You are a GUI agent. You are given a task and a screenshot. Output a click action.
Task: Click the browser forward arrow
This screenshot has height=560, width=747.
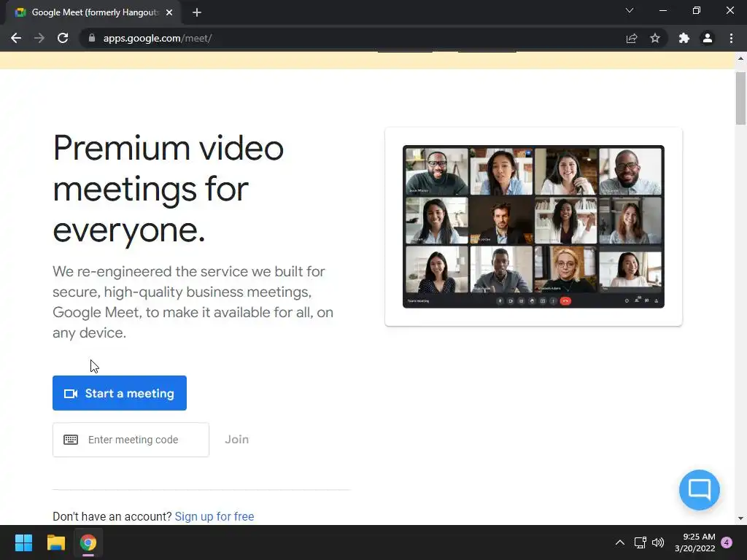tap(39, 38)
